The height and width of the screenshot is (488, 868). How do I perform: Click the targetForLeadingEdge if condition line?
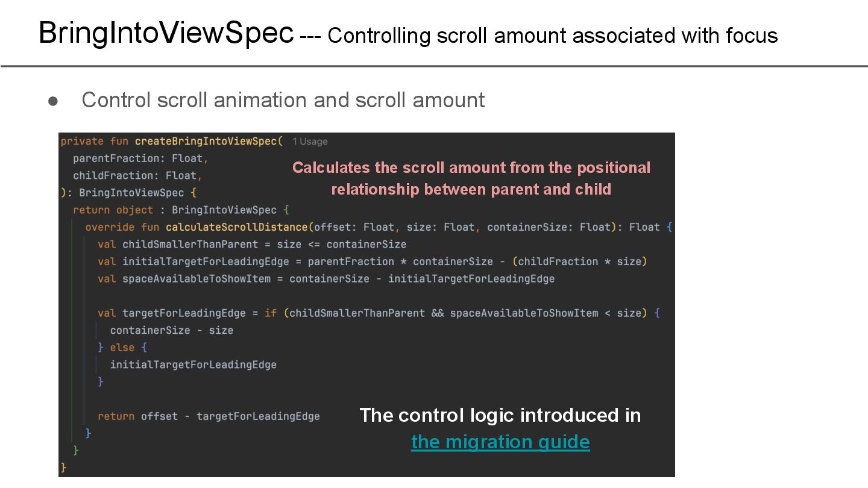(379, 313)
